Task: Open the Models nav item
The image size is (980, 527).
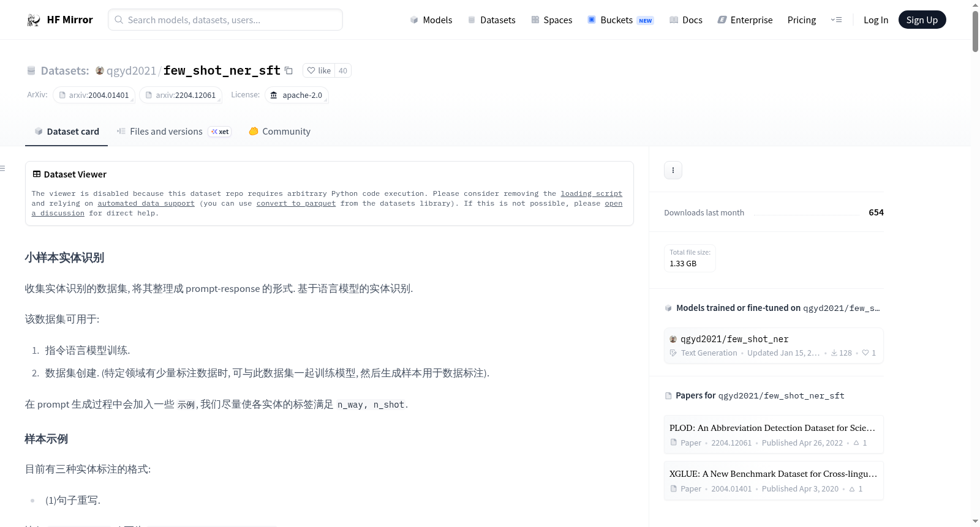Action: point(431,20)
